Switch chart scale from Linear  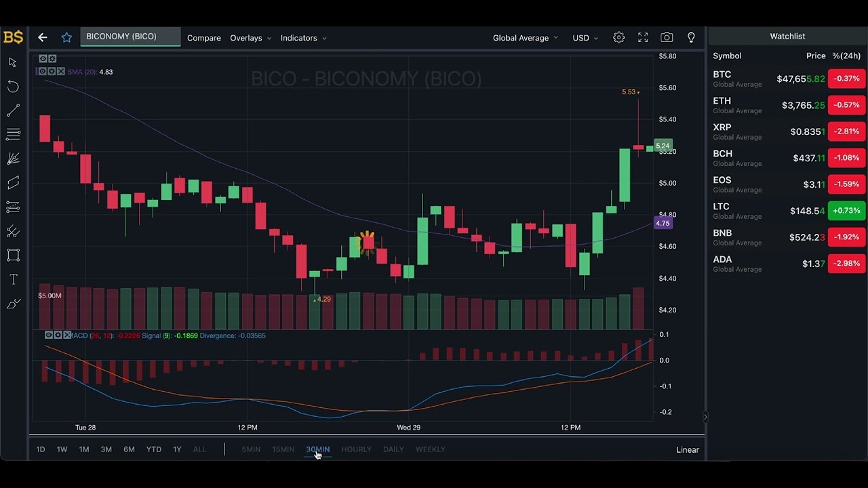(687, 449)
